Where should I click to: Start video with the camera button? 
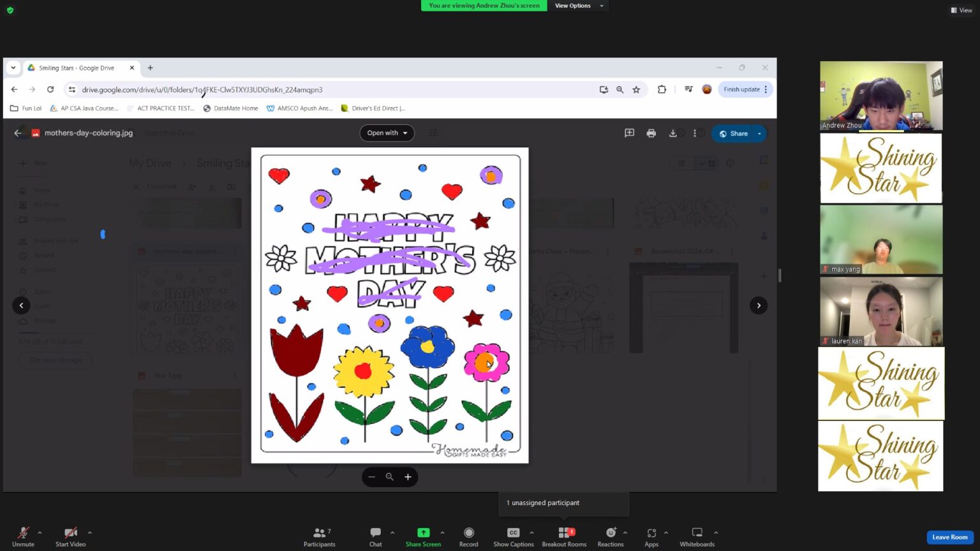[70, 536]
